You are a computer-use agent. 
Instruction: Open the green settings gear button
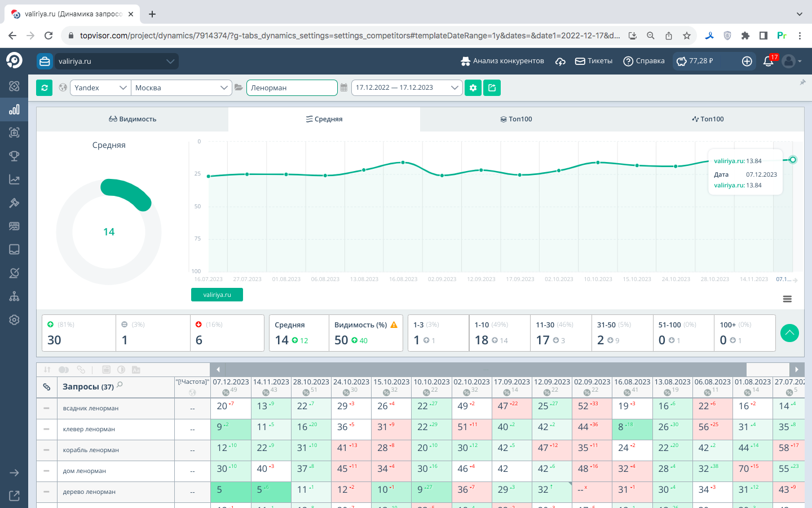pyautogui.click(x=473, y=87)
